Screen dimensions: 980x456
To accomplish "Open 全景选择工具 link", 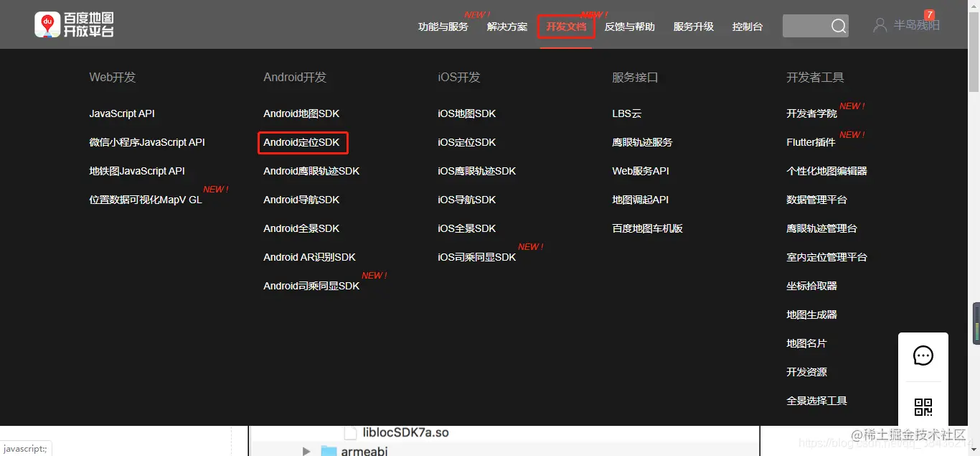I will (x=816, y=401).
